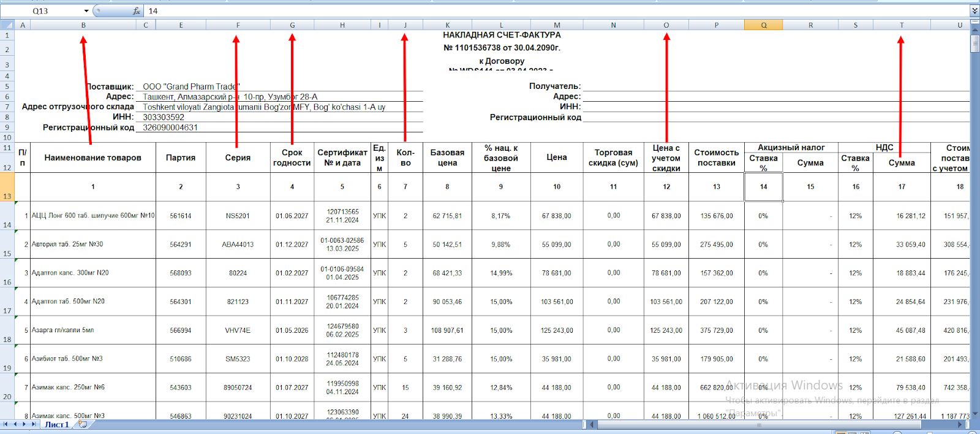Go to previous sheet tab arrow
Viewport: 980px width, 434px height.
point(15,424)
